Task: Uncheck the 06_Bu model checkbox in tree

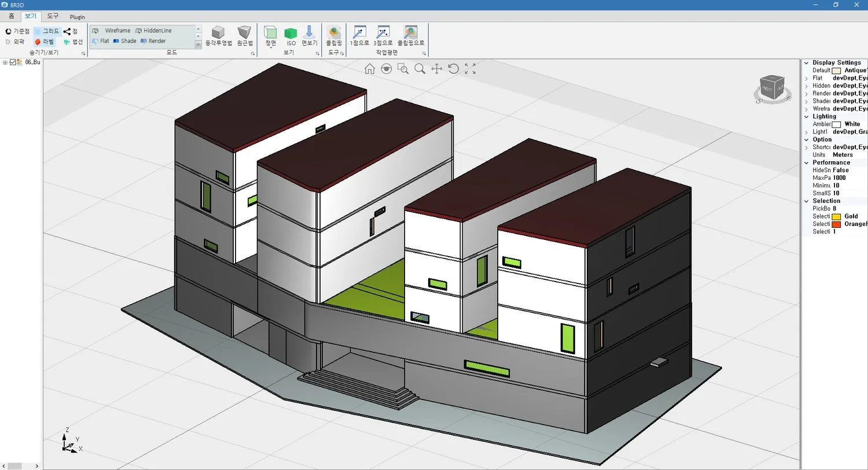Action: coord(13,62)
